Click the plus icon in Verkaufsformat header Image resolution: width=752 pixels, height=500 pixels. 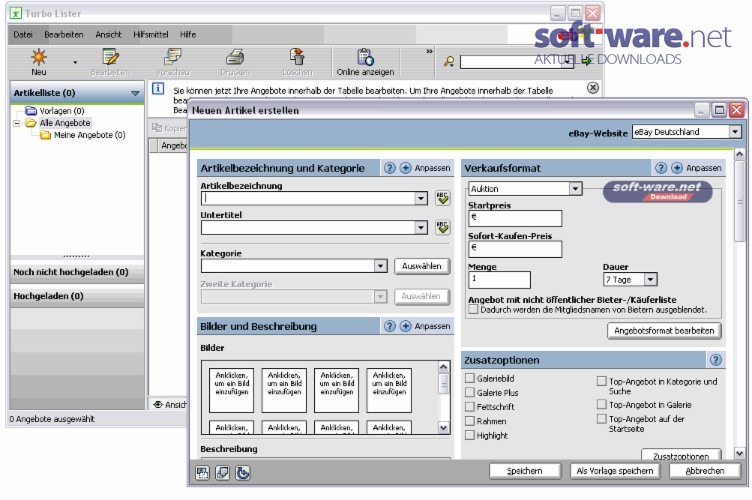click(677, 168)
